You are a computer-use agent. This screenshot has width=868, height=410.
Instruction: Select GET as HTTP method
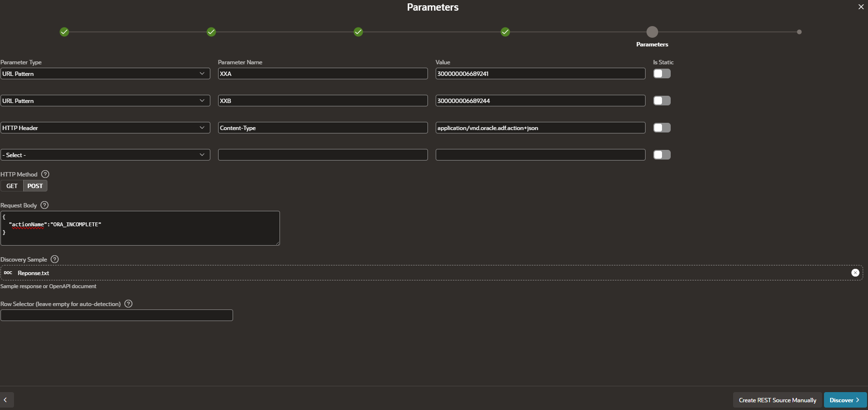[12, 186]
